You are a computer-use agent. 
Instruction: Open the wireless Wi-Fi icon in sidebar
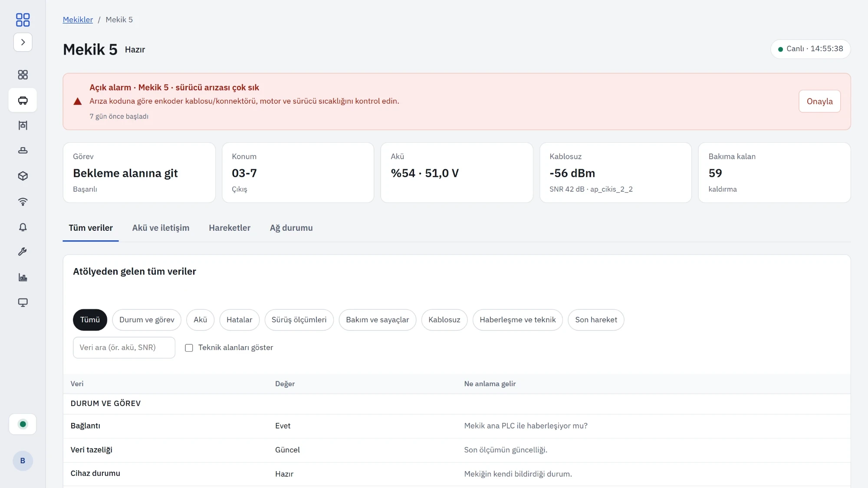23,201
